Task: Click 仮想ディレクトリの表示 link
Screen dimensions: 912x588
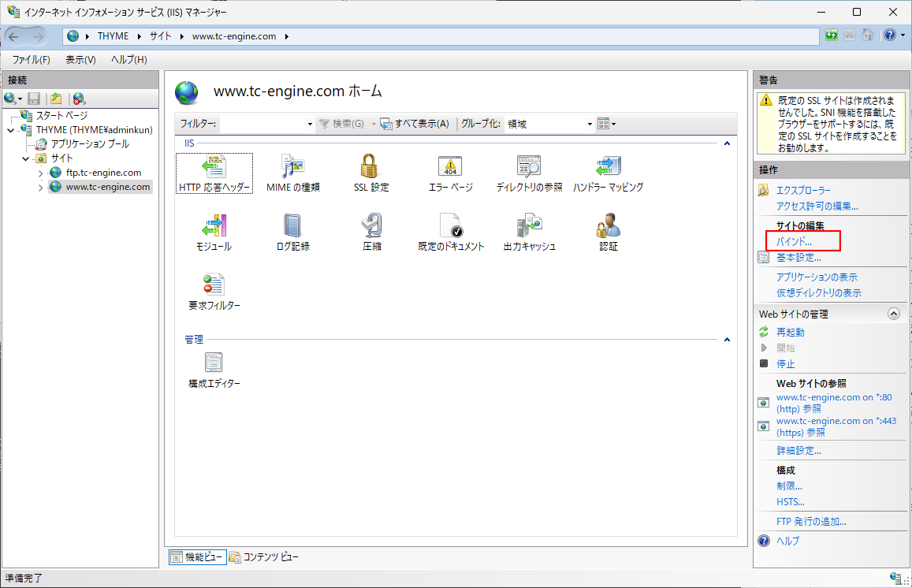Action: pyautogui.click(x=819, y=292)
